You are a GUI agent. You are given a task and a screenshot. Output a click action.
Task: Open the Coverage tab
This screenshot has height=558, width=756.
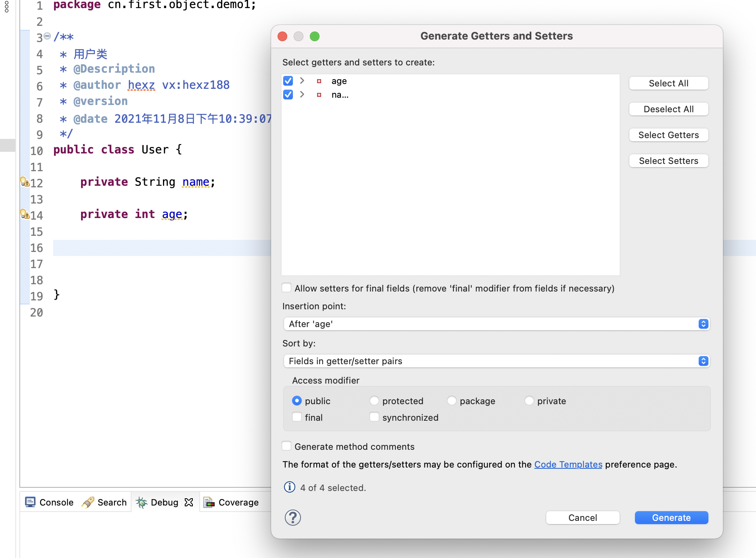point(232,502)
